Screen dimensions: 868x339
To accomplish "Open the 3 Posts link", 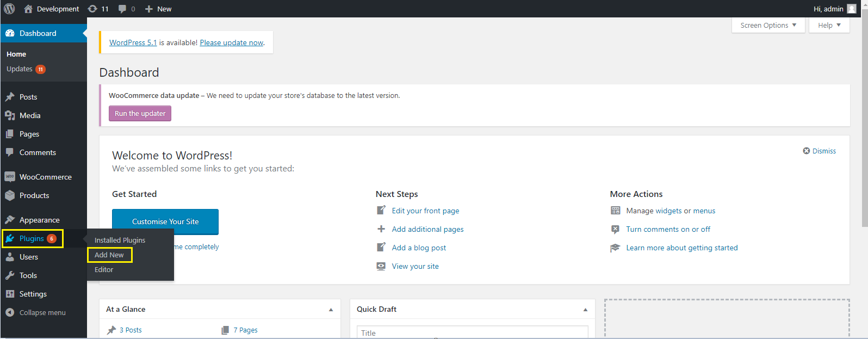I will [131, 330].
